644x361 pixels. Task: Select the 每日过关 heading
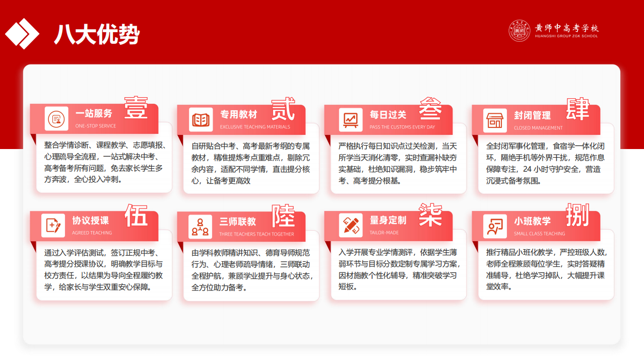(388, 115)
